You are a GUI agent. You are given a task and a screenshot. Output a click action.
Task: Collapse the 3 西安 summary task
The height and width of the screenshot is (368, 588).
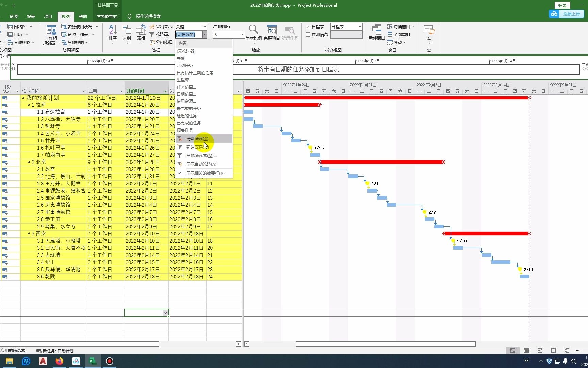[29, 234]
